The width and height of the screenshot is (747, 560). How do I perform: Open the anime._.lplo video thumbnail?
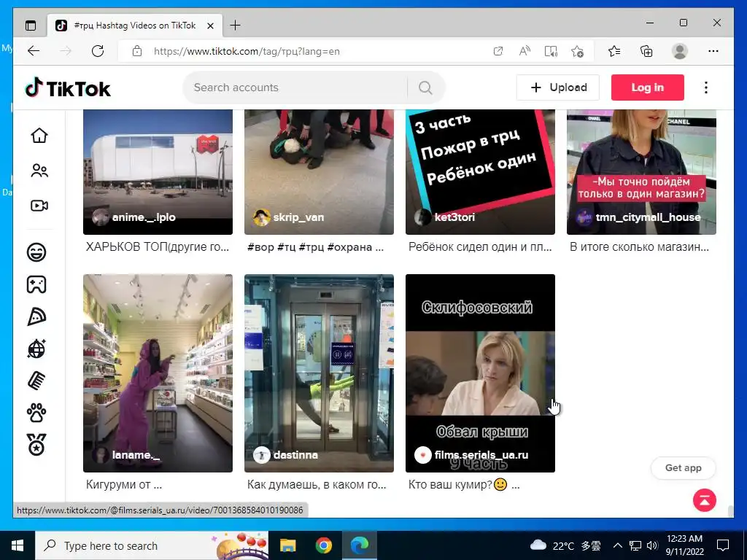[158, 172]
